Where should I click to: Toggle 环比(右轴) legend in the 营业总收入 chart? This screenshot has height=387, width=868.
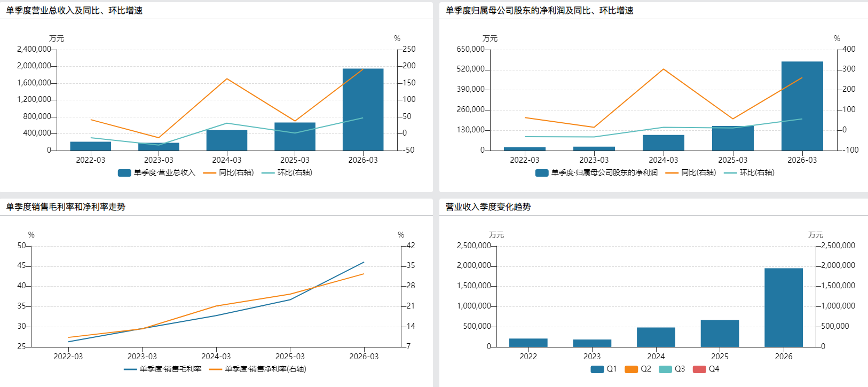click(x=287, y=173)
